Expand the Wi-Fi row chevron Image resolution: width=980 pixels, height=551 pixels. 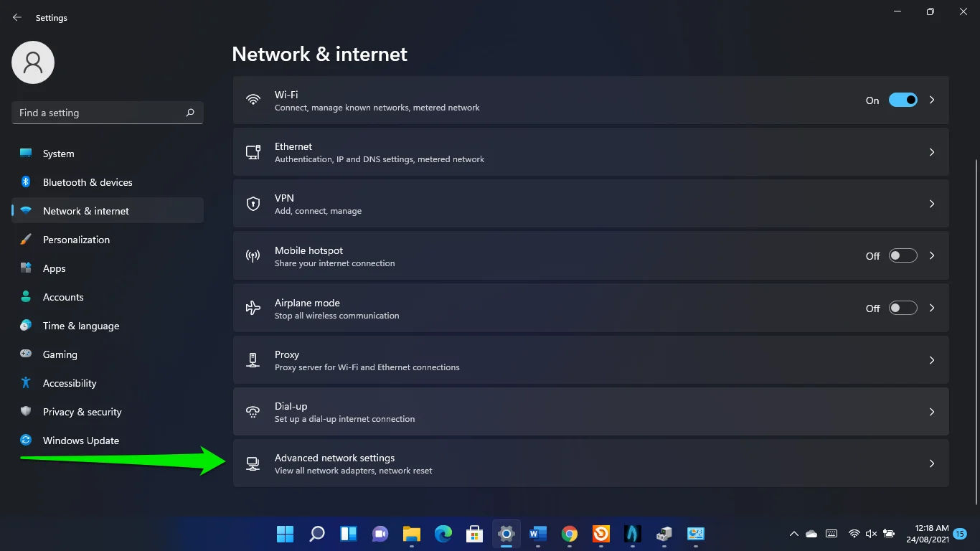pyautogui.click(x=932, y=100)
